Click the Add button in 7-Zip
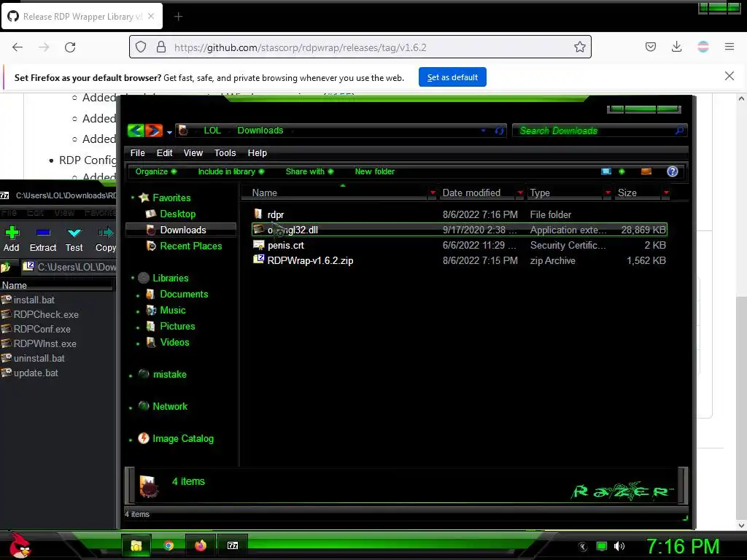Image resolution: width=747 pixels, height=560 pixels. pos(12,239)
